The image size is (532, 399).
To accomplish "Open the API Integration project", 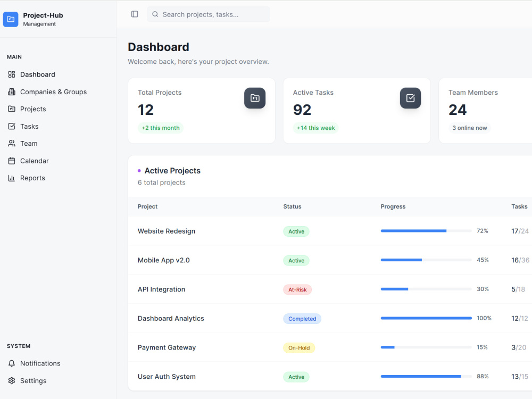I will [x=330, y=289].
